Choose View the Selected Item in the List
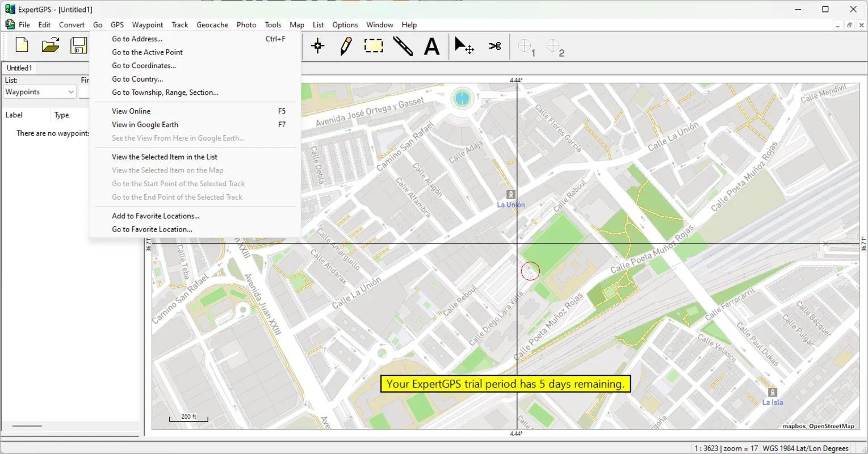Screen dimensions: 868x454 tap(195, 157)
